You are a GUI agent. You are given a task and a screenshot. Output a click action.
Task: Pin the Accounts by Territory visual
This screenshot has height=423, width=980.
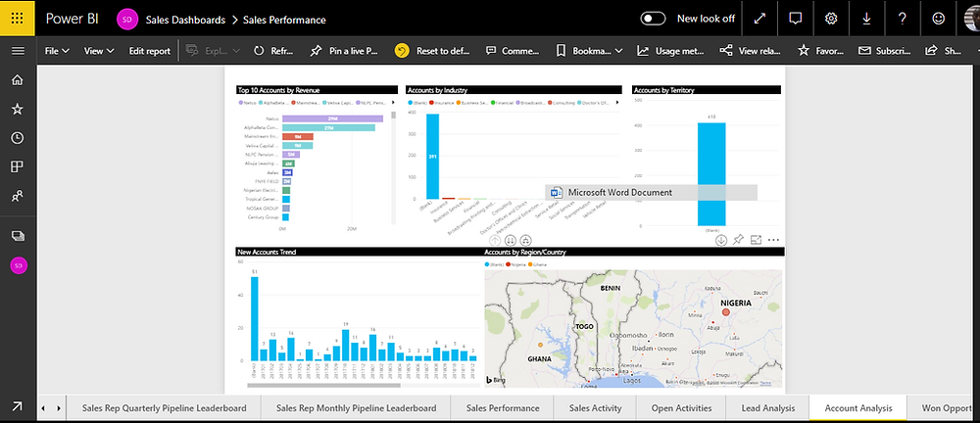[738, 239]
